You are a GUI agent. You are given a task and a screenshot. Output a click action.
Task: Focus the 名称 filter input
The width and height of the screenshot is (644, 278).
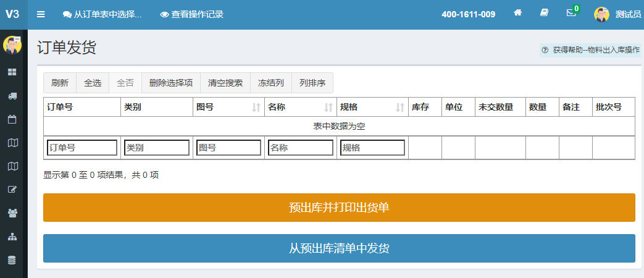[301, 148]
